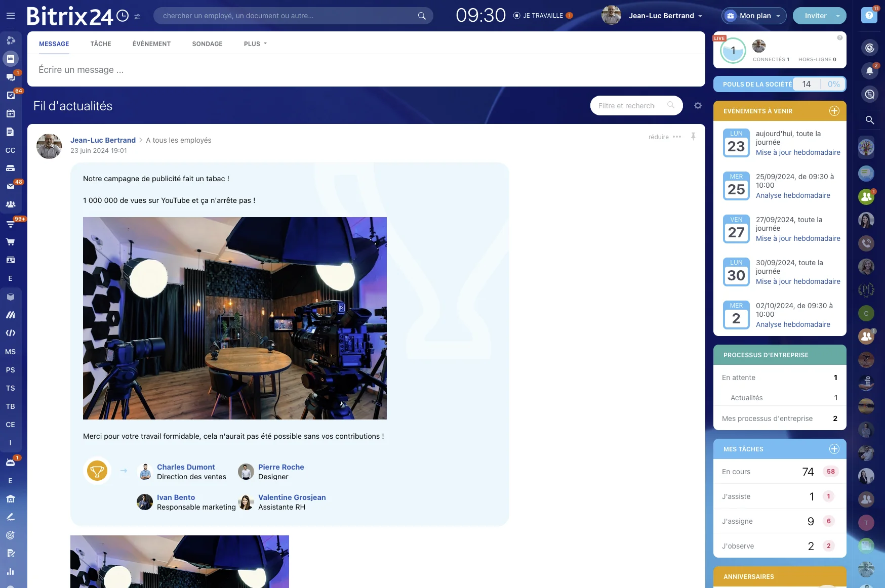Add new event with plus icon
Viewport: 885px width, 588px height.
(834, 111)
